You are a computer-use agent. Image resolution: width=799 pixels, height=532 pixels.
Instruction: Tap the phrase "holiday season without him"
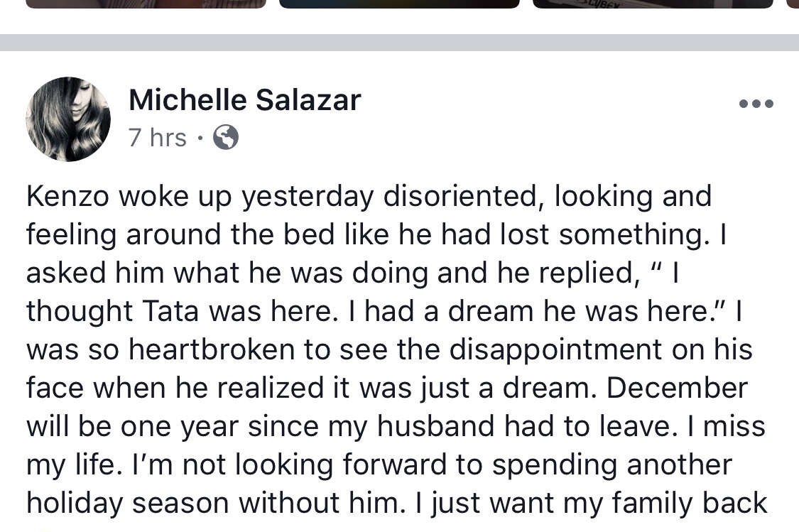click(x=212, y=503)
